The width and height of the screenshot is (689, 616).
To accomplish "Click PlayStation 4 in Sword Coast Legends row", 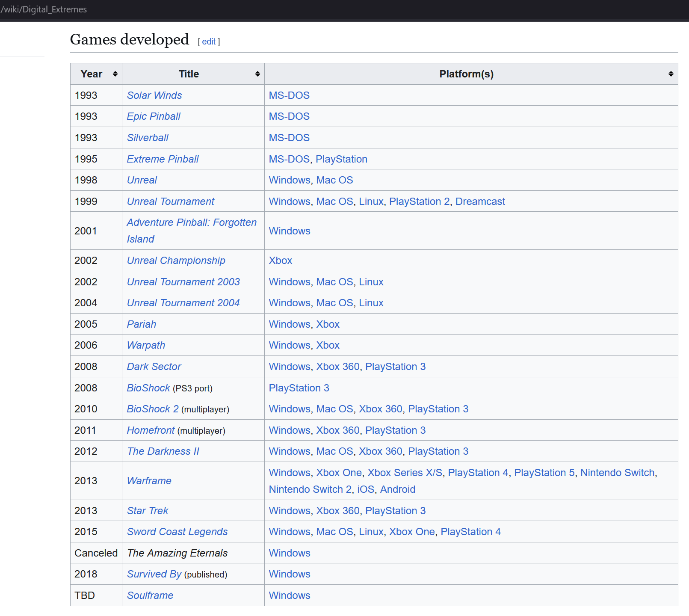I will pyautogui.click(x=470, y=532).
